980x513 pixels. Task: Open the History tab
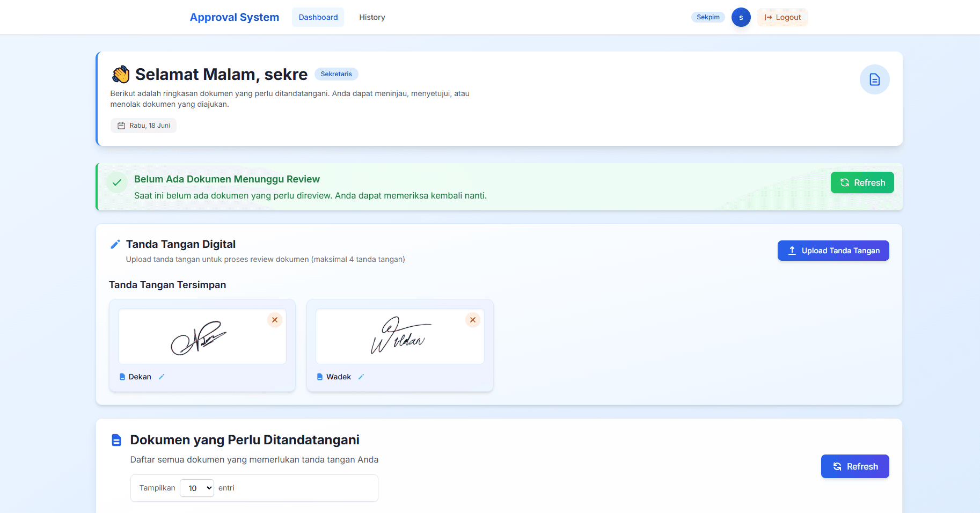pos(371,17)
